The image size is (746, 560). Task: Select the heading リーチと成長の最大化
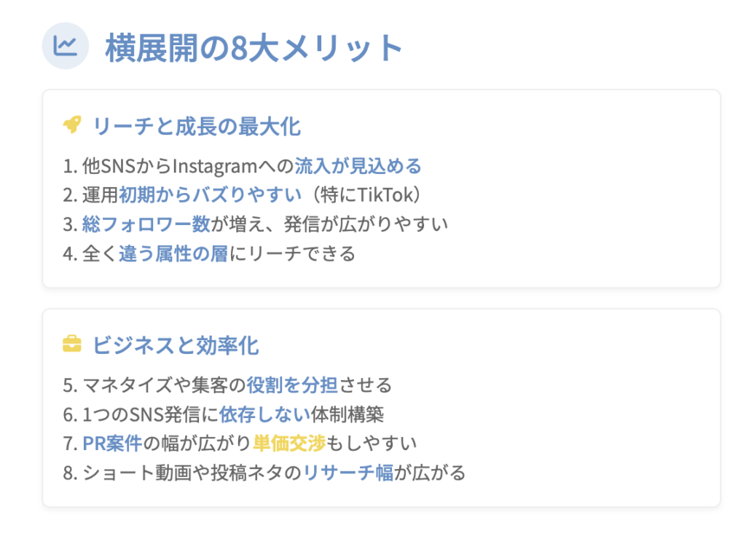click(196, 126)
